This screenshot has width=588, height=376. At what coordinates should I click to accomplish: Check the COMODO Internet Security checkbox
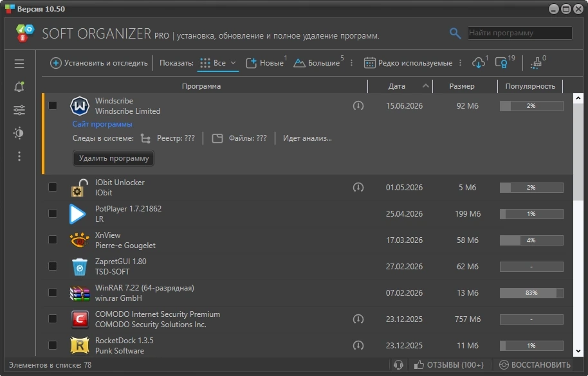point(53,319)
